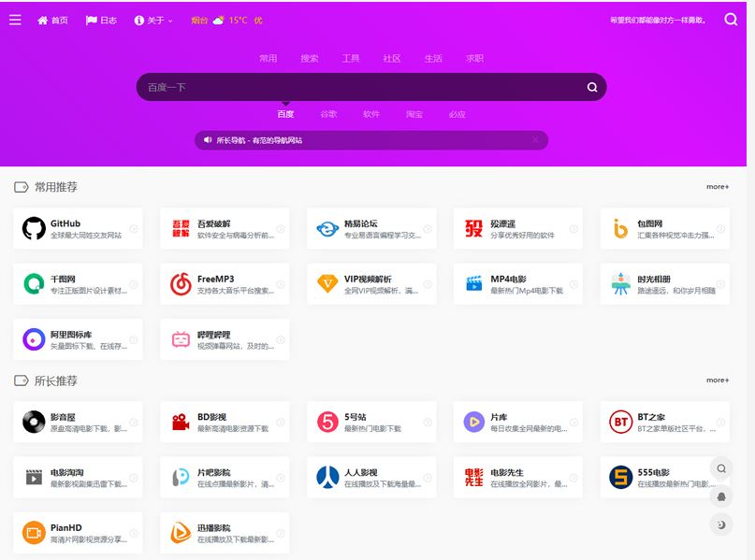The image size is (755, 560).
Task: Choose 软件 search engine option
Action: pyautogui.click(x=371, y=114)
